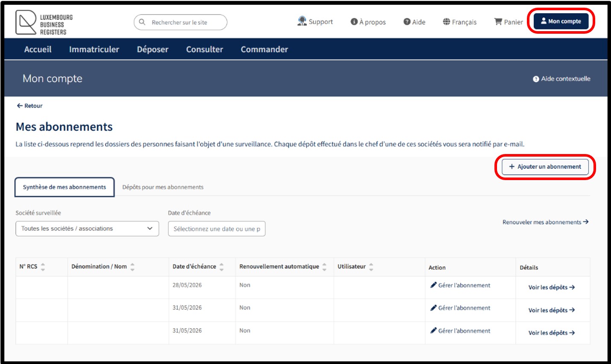Click Renouveler mes abonnements link
The width and height of the screenshot is (611, 364).
pyautogui.click(x=545, y=222)
